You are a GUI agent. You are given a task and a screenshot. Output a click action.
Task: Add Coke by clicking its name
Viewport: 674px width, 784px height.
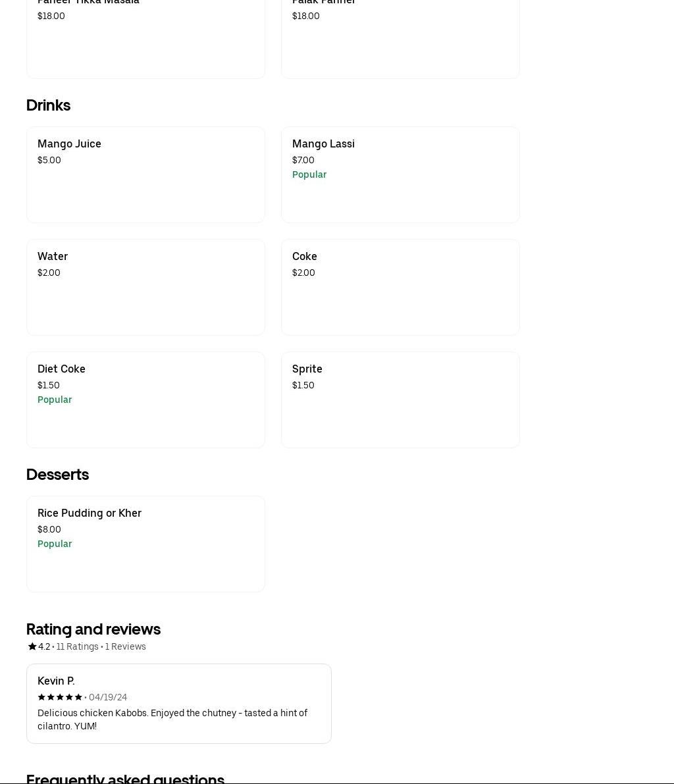(304, 256)
